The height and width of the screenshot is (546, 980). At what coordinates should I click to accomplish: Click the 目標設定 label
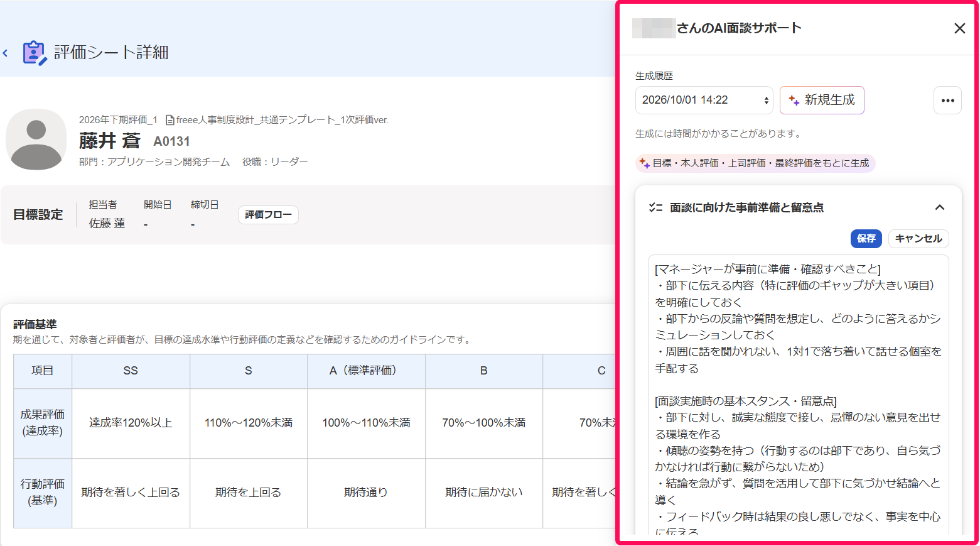[x=38, y=215]
